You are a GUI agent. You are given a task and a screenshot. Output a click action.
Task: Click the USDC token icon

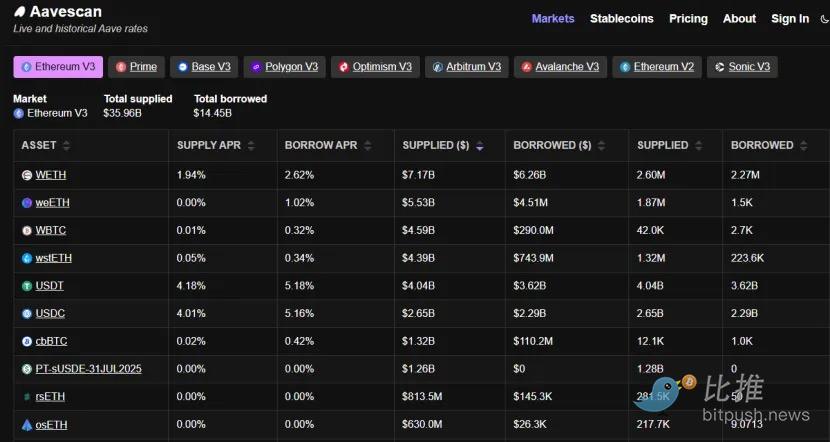coord(27,314)
